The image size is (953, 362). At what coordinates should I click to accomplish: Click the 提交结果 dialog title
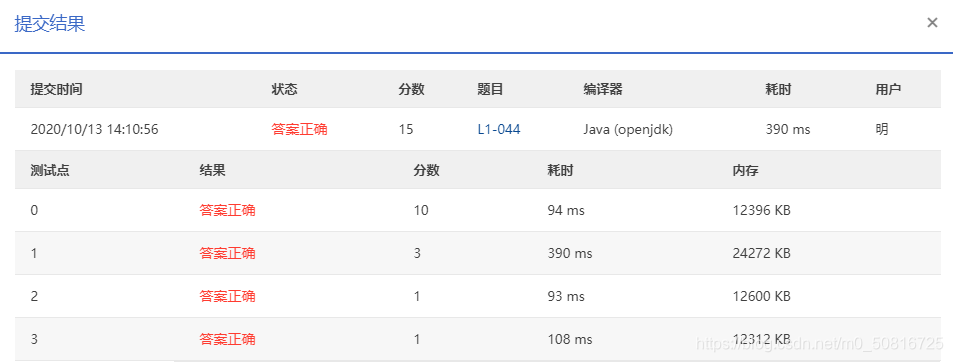click(49, 24)
